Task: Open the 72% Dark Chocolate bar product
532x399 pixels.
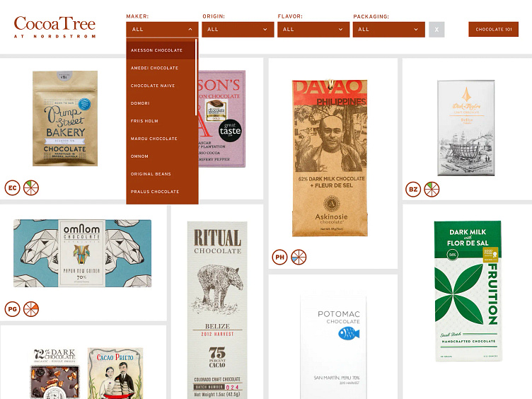Action: click(55, 374)
